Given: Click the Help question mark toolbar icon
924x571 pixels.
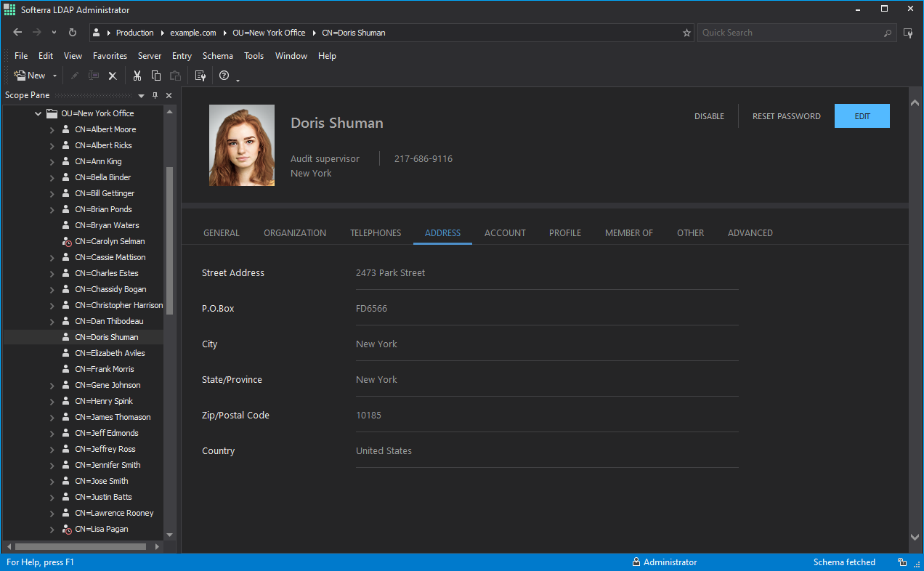Looking at the screenshot, I should click(224, 75).
